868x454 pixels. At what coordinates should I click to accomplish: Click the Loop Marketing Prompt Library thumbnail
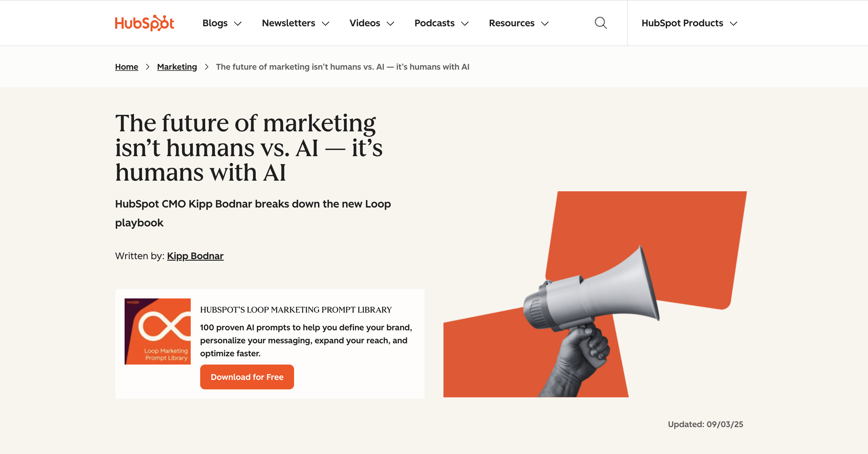click(157, 331)
